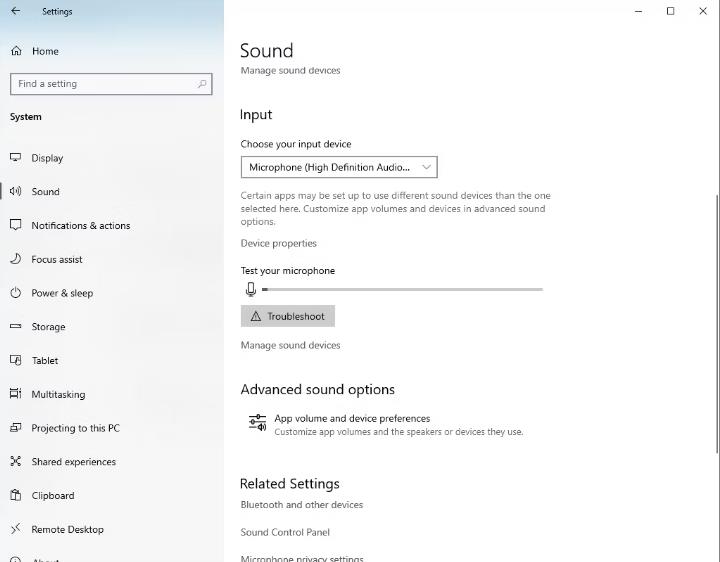Open Multitasking settings
Image resolution: width=720 pixels, height=562 pixels.
[x=58, y=394]
